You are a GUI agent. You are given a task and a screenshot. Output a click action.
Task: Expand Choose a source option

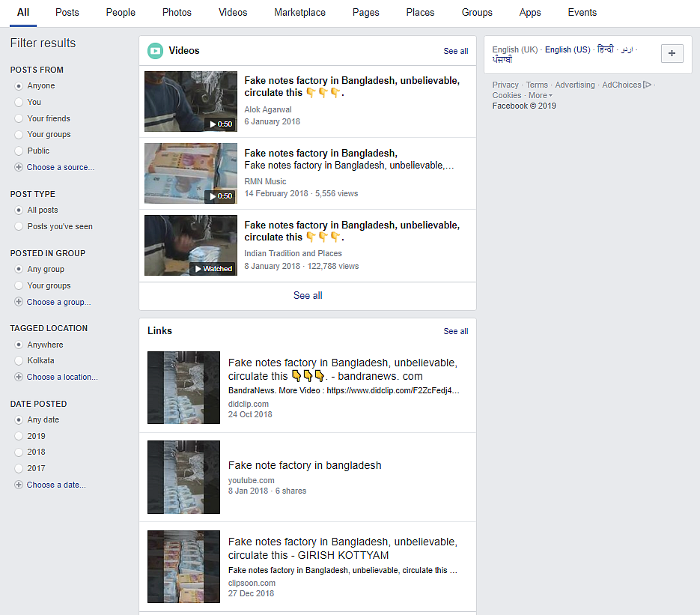pyautogui.click(x=61, y=167)
